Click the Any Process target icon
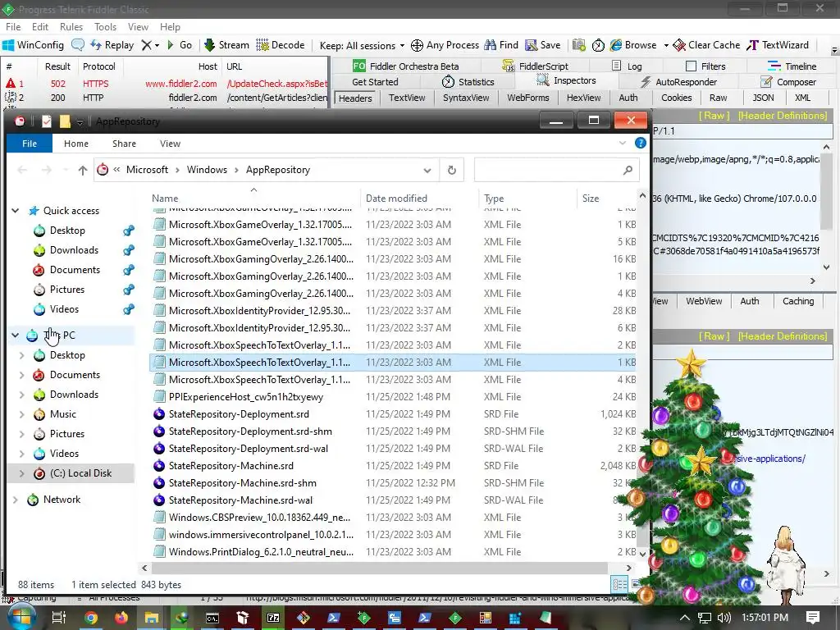The image size is (840, 630). [445, 45]
